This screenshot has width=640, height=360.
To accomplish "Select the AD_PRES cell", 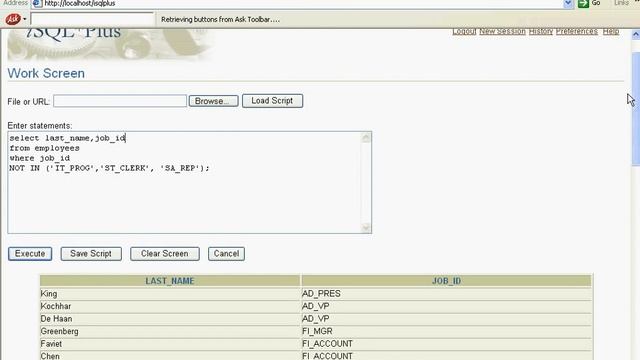I will coord(446,293).
